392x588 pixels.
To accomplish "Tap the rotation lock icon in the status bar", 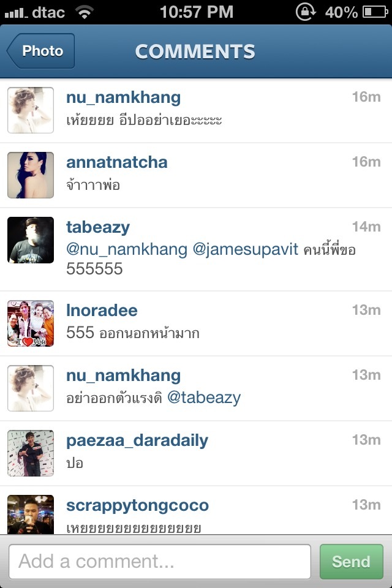I will [306, 12].
